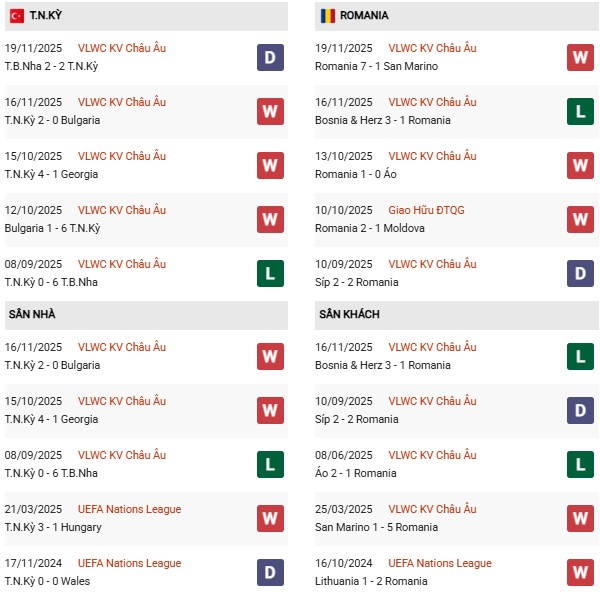Click the W badge for Bulgaria 1-6 T.N.Kỳ
Viewport: 600px width, 592px height.
click(270, 219)
